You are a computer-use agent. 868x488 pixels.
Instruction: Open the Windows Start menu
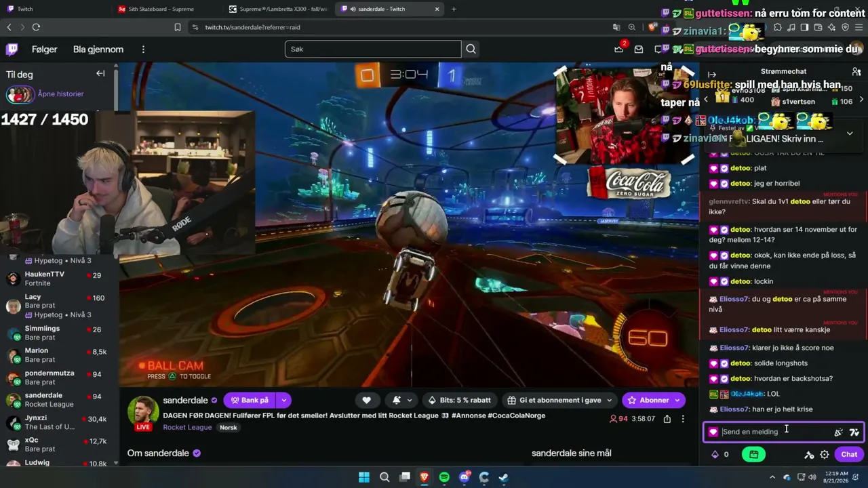tap(364, 477)
